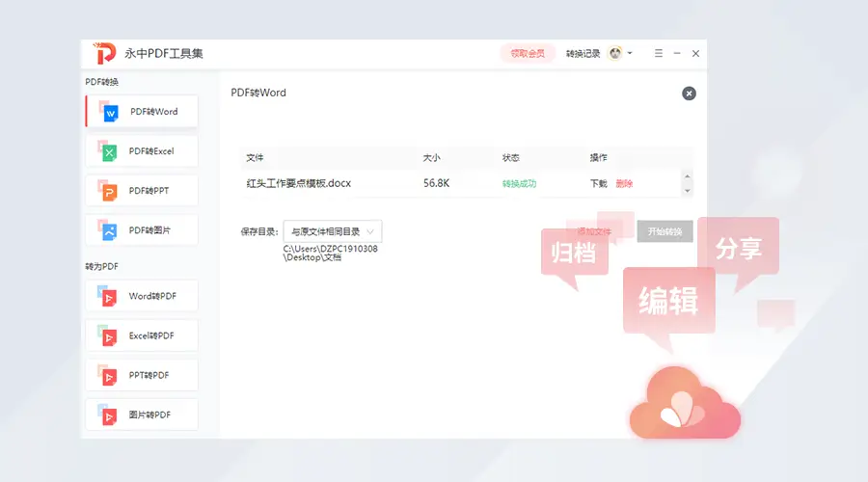Screen dimensions: 868x482
Task: Click the 56.8K file size cell
Action: point(436,183)
